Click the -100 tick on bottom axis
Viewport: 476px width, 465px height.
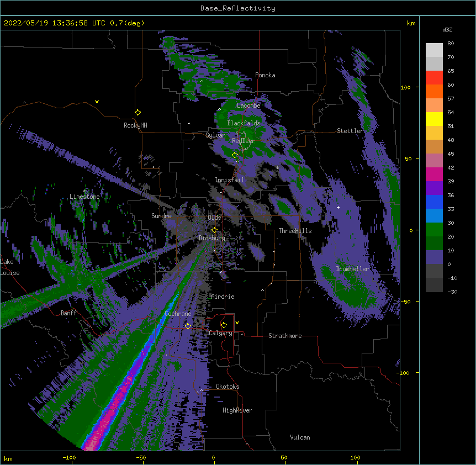coord(69,457)
